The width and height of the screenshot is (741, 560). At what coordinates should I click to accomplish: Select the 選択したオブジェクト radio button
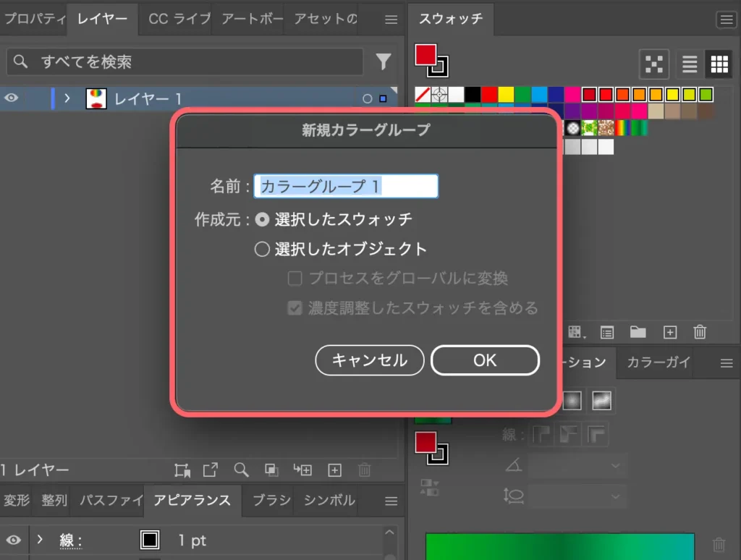pyautogui.click(x=263, y=248)
